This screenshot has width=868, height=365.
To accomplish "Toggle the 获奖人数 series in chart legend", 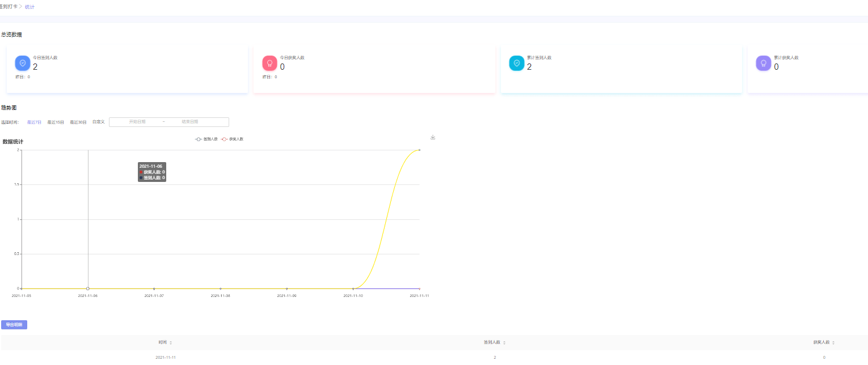I will [233, 139].
